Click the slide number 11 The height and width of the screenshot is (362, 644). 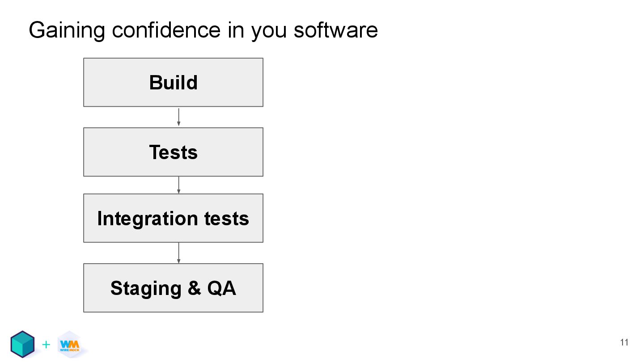click(x=624, y=343)
